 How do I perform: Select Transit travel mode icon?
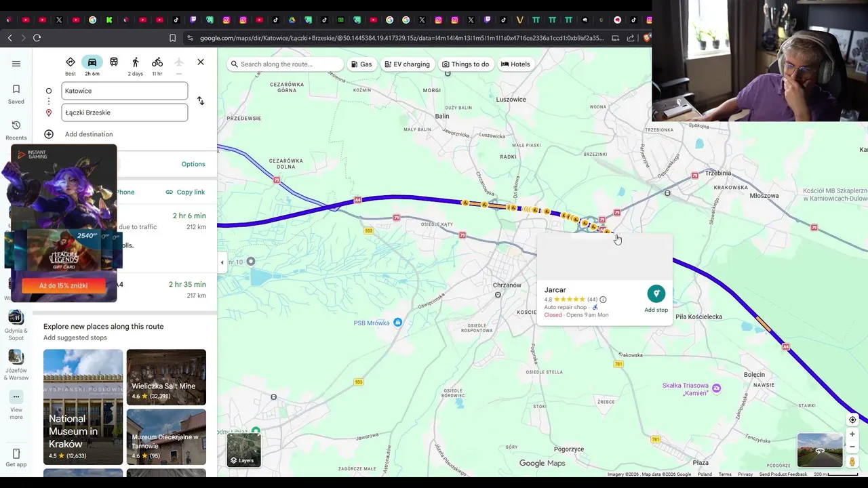click(x=114, y=62)
